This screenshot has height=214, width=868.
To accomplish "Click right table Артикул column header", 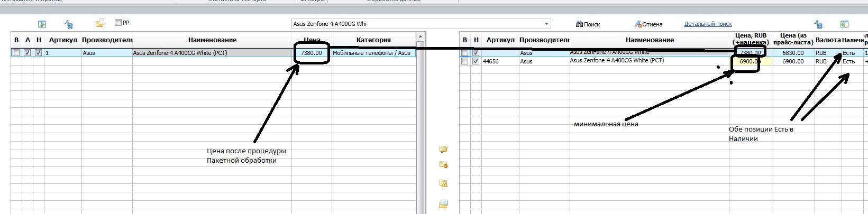I will coord(500,40).
